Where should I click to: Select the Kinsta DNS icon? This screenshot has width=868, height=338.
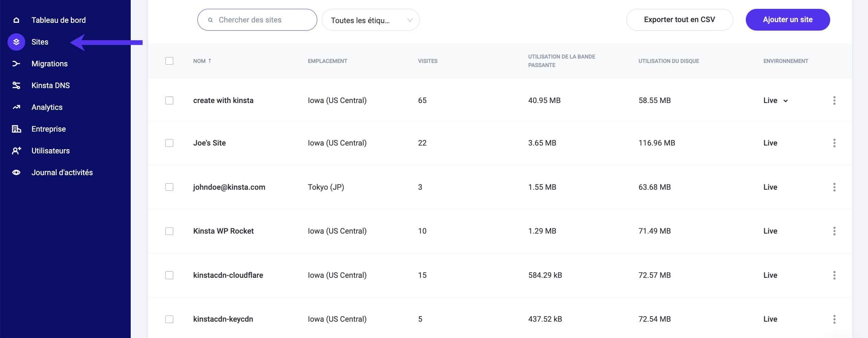click(16, 85)
